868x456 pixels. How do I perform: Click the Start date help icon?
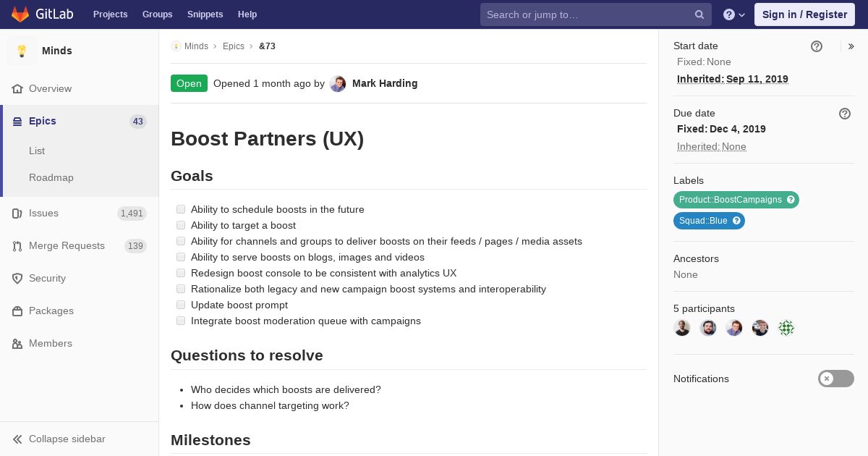tap(817, 46)
